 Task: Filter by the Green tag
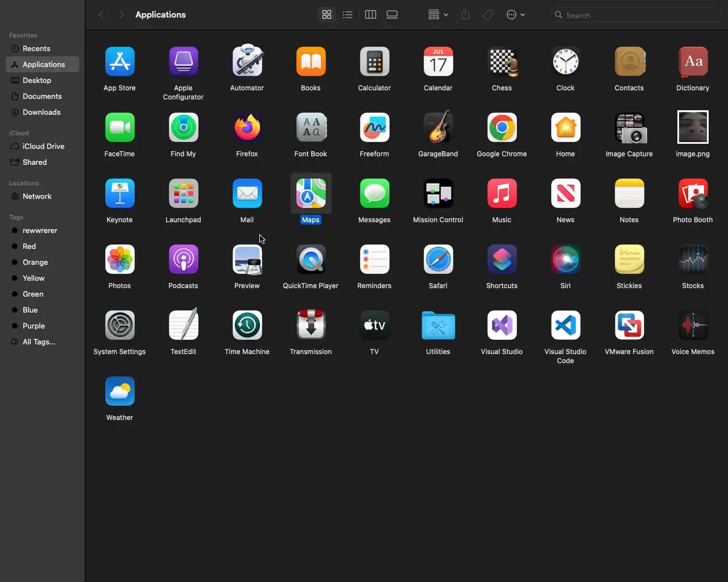[42, 294]
